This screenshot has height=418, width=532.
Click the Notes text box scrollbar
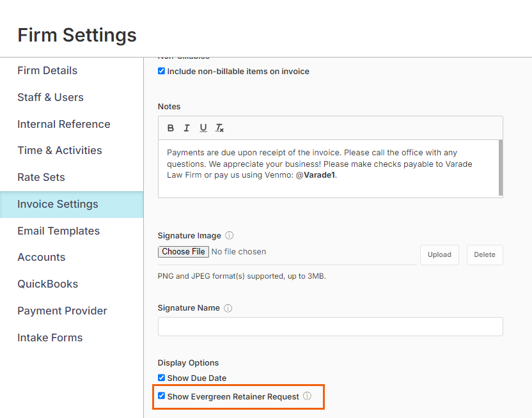[x=500, y=167]
